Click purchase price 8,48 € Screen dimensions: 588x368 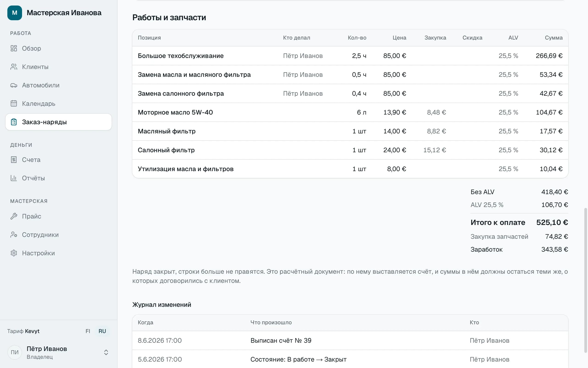(x=436, y=112)
